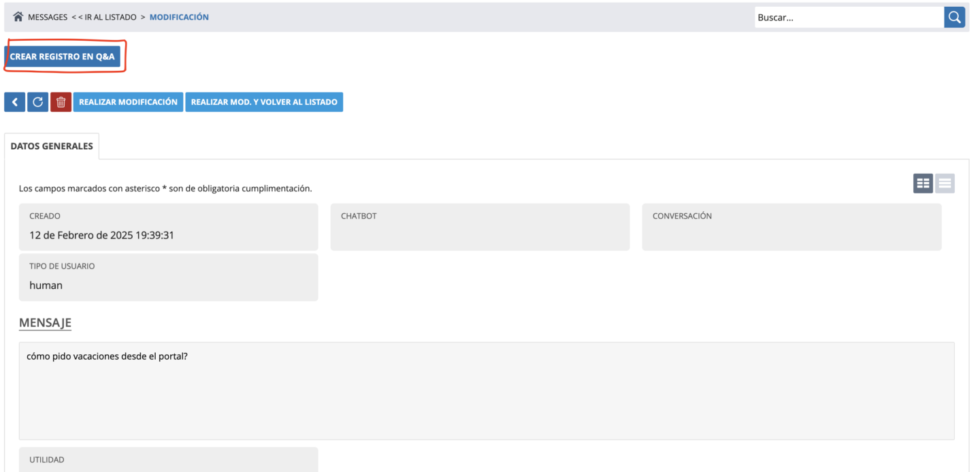Image resolution: width=980 pixels, height=472 pixels.
Task: Click Realizar Mod. y Volver al Listado
Action: pos(264,102)
